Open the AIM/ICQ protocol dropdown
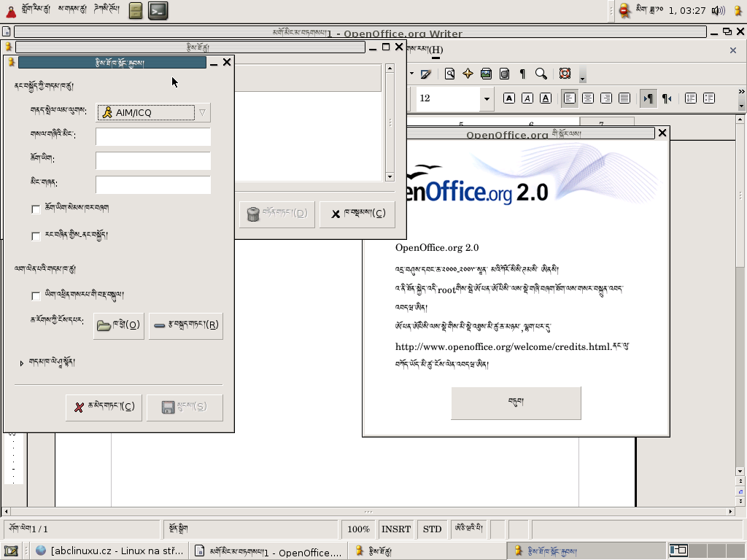Viewport: 747px width, 560px height. click(x=153, y=112)
